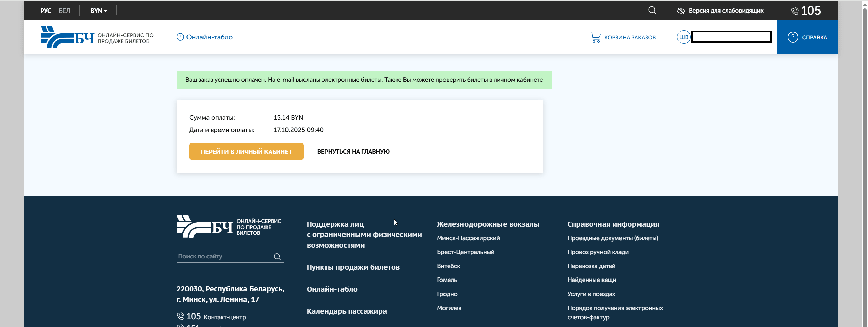Open the shopping cart icon
This screenshot has width=868, height=327.
595,37
